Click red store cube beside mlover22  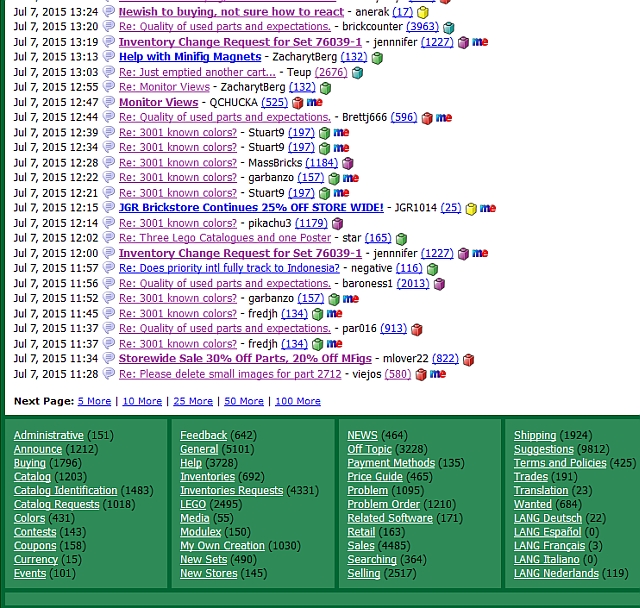[468, 359]
